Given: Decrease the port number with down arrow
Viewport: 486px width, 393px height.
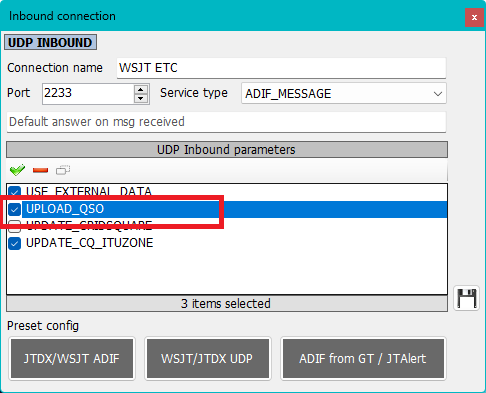Looking at the screenshot, I should tap(141, 98).
